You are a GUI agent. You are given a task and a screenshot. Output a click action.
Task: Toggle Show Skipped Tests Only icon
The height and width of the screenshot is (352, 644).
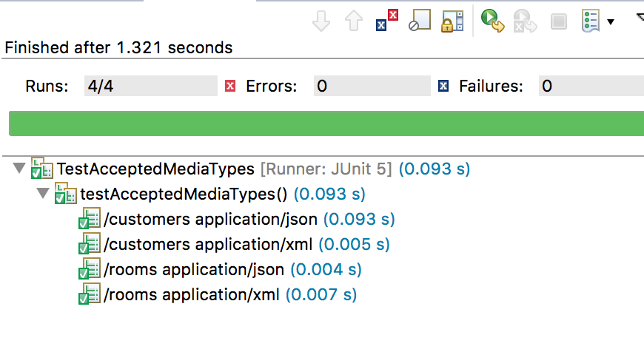(420, 21)
